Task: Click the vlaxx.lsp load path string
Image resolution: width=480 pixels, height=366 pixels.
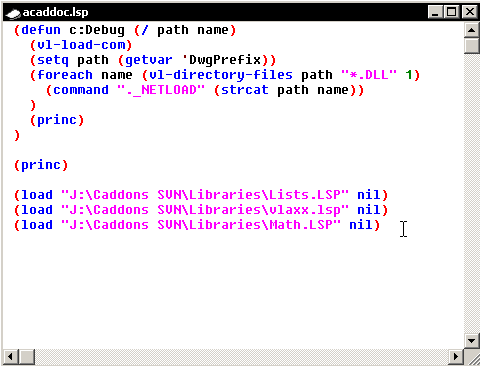Action: click(x=205, y=210)
